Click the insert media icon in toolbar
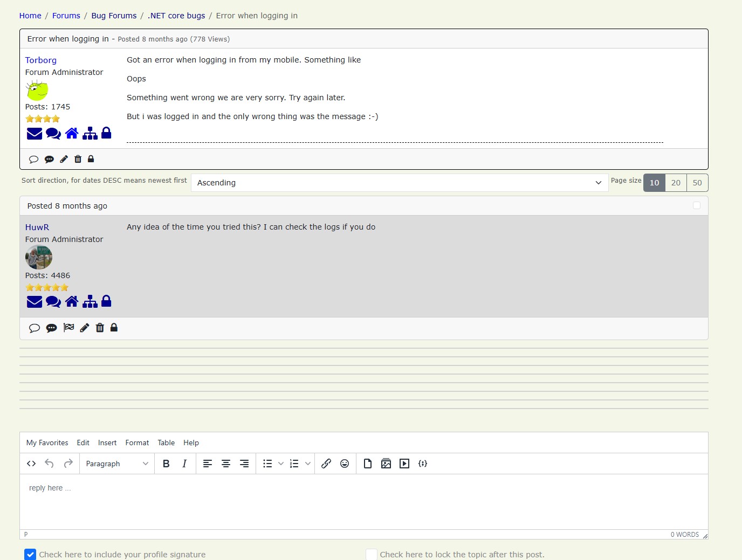 point(404,464)
